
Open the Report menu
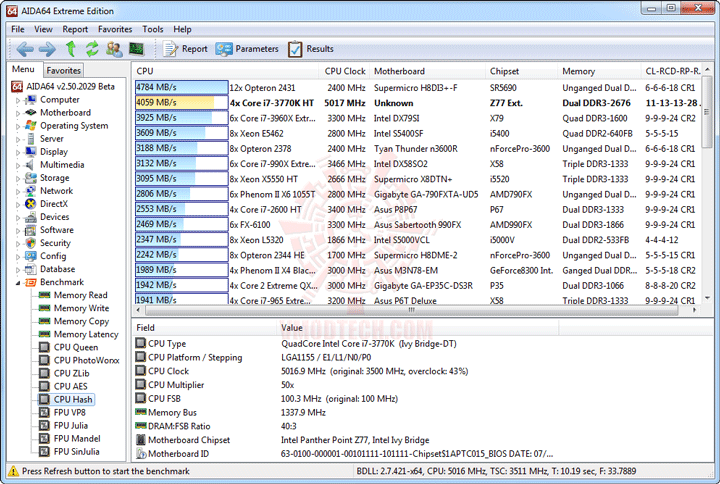(75, 29)
